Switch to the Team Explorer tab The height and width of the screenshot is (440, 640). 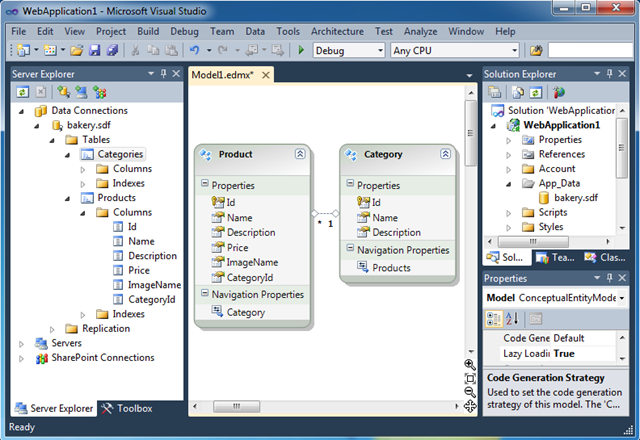click(x=555, y=258)
